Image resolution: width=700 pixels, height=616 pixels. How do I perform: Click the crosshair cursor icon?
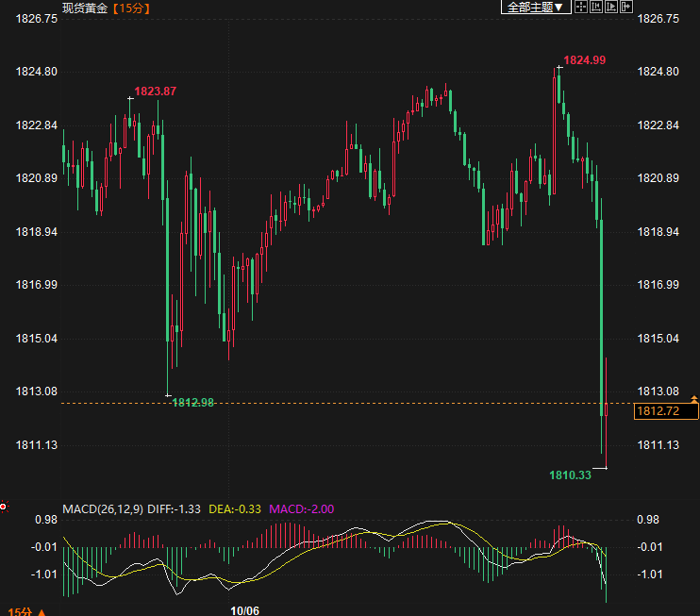point(582,8)
